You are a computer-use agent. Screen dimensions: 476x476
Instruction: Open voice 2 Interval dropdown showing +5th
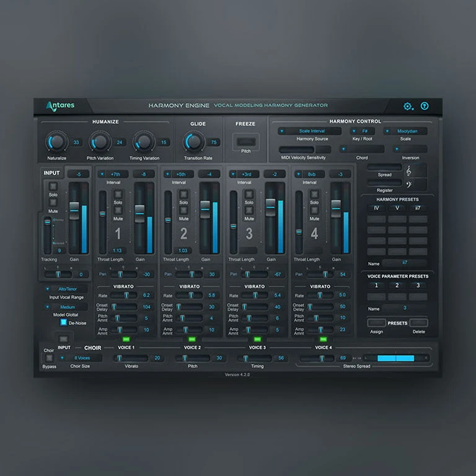[x=178, y=174]
